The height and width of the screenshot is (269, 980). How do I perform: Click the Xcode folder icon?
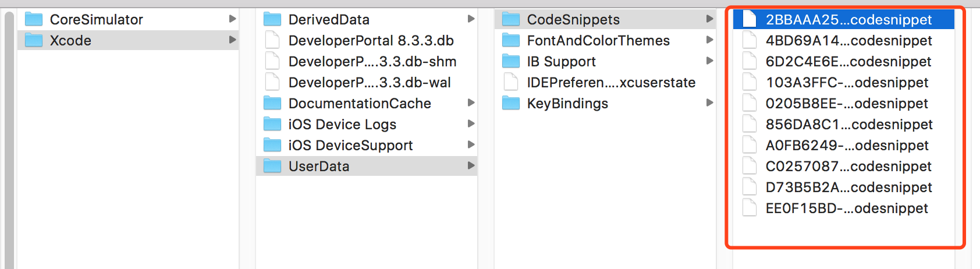point(34,41)
